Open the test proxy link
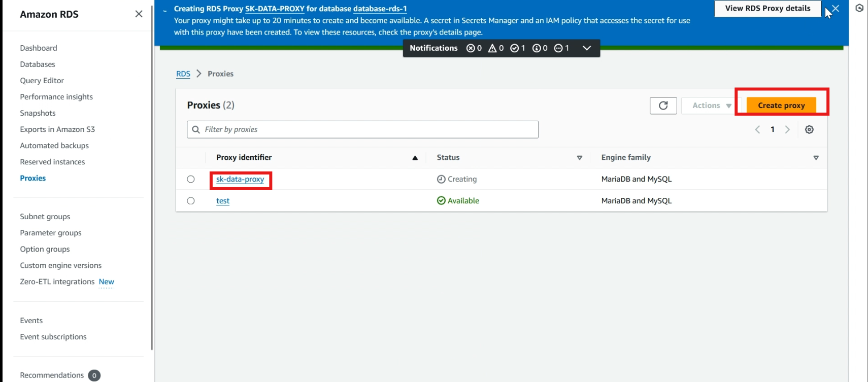Image resolution: width=868 pixels, height=382 pixels. pos(223,201)
